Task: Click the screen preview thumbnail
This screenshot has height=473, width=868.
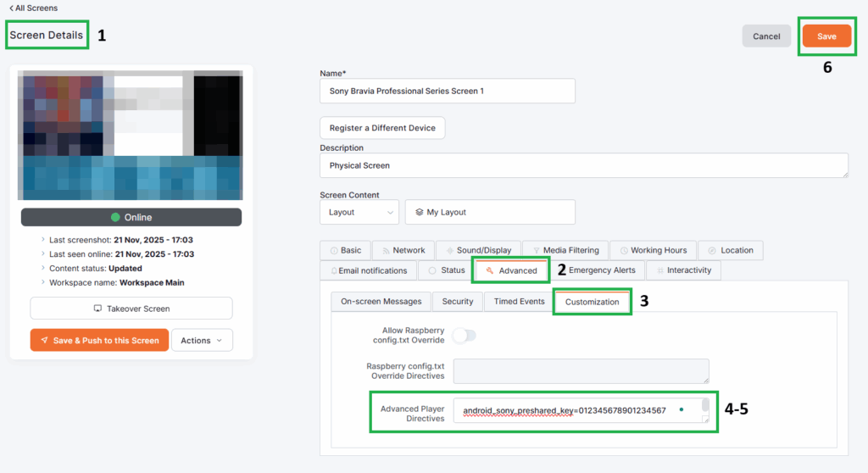Action: pos(131,135)
